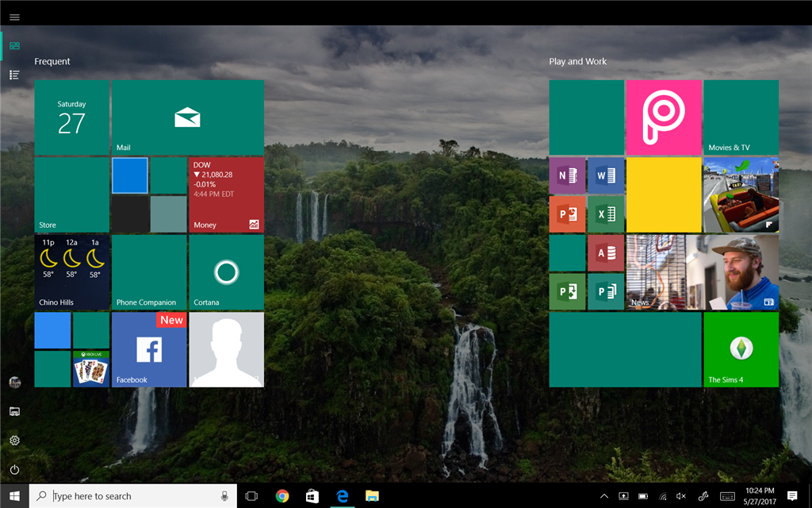Screen dimensions: 812x508
Task: Launch the Access tile
Action: (x=606, y=253)
